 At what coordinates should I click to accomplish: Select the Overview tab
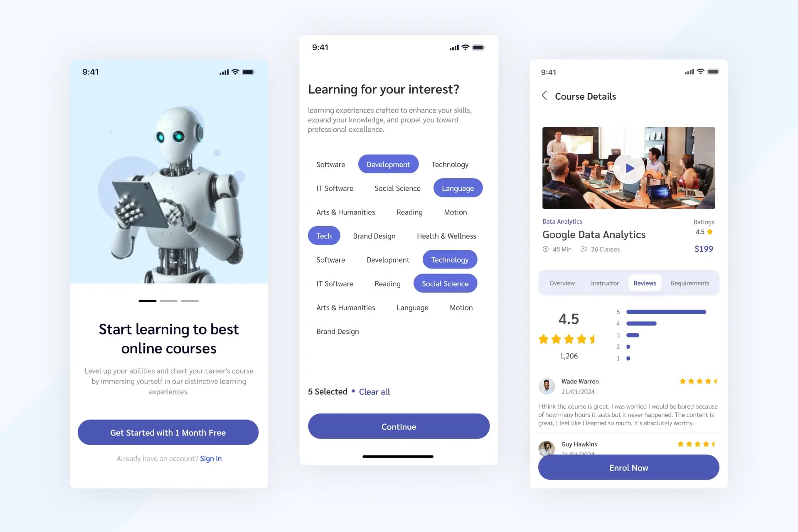pyautogui.click(x=562, y=283)
